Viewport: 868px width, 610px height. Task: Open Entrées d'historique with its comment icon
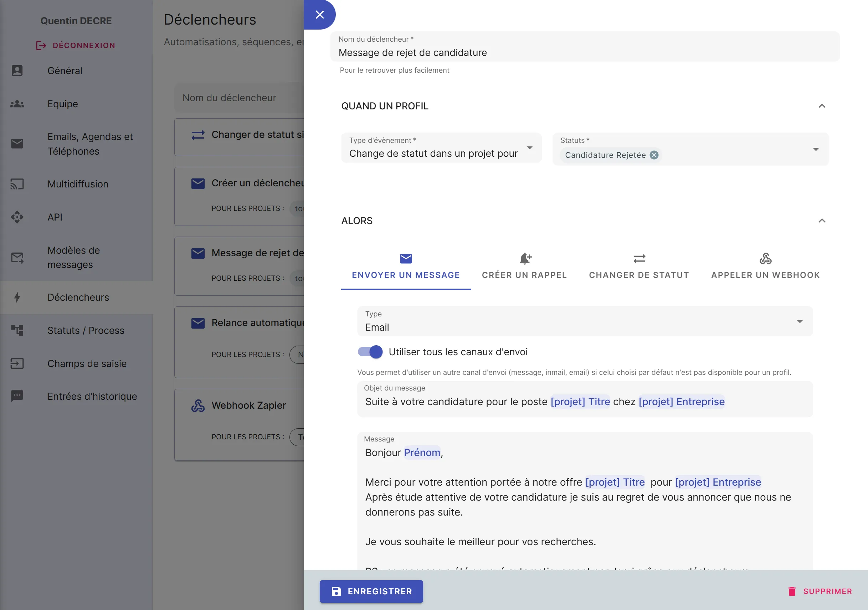click(17, 396)
